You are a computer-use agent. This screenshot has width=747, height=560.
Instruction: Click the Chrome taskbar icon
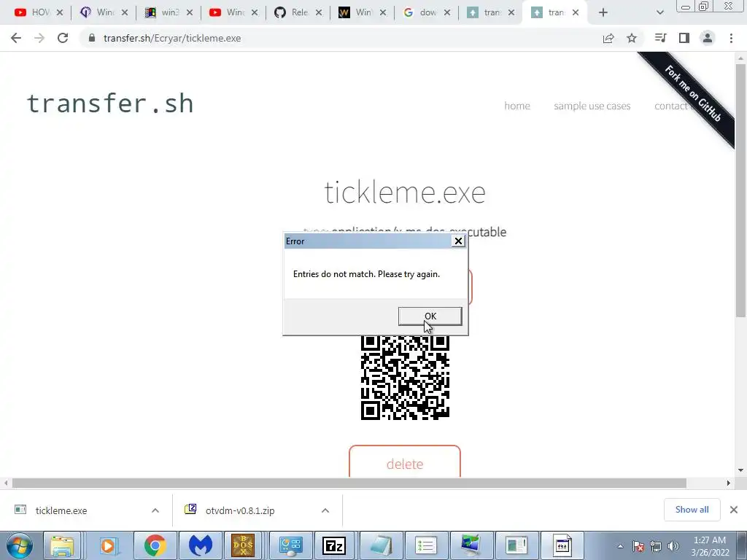coord(155,545)
